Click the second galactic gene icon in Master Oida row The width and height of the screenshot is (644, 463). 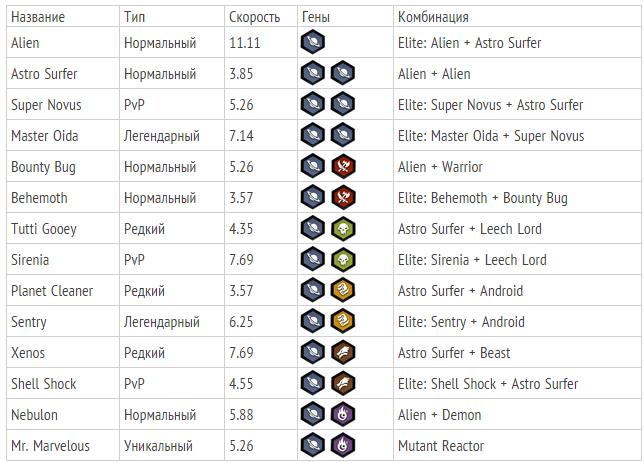point(343,135)
